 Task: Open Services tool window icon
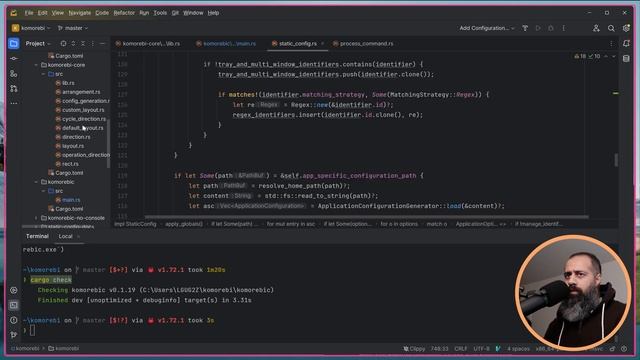click(x=13, y=290)
